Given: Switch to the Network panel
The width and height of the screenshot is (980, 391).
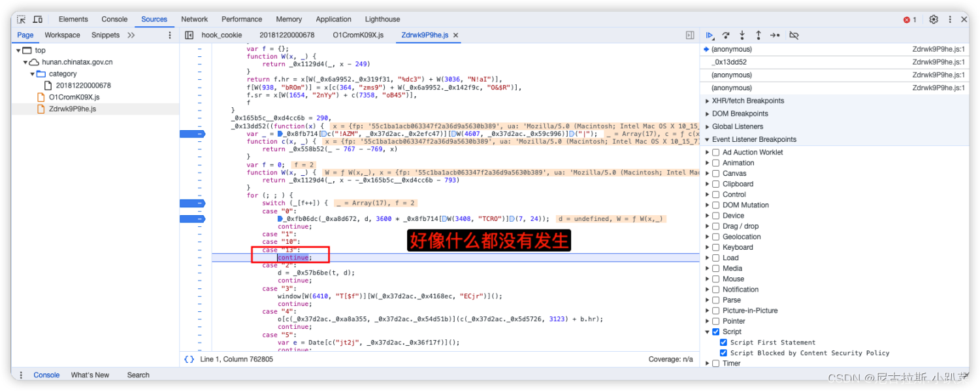Looking at the screenshot, I should tap(194, 19).
